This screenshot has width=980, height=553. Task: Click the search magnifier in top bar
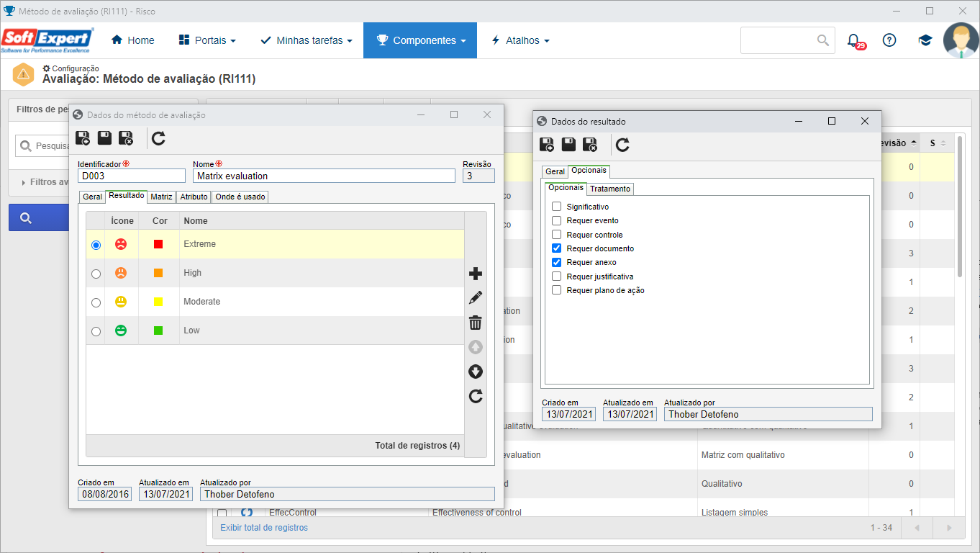[x=823, y=40]
